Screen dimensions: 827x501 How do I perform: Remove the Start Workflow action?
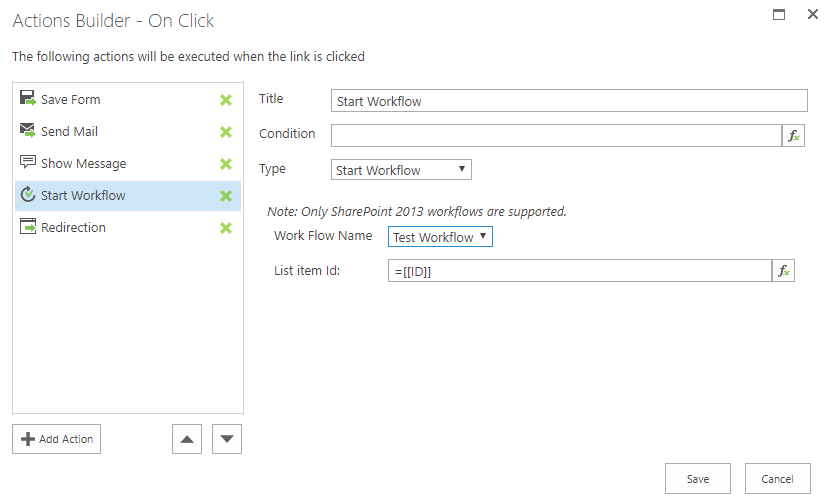click(226, 196)
